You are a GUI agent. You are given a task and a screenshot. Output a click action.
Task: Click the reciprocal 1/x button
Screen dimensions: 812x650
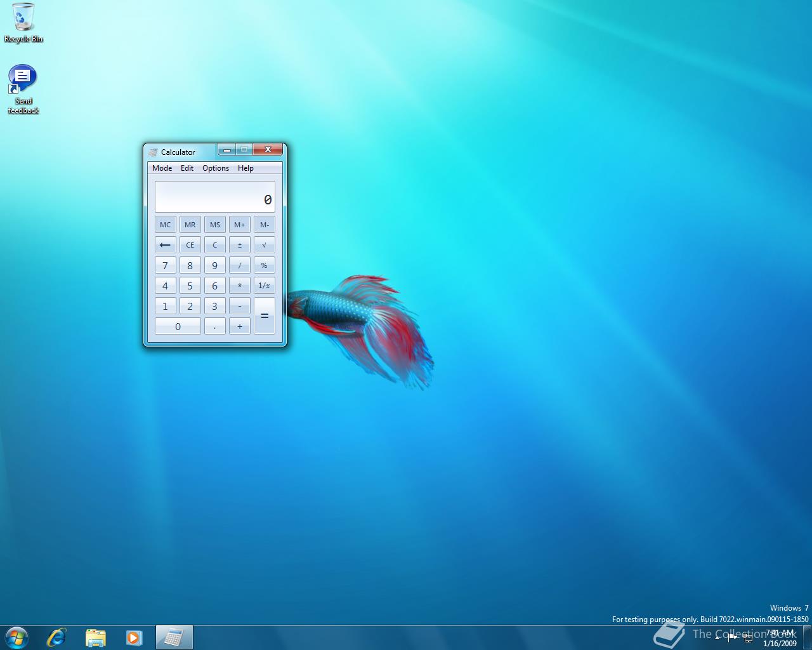(265, 286)
